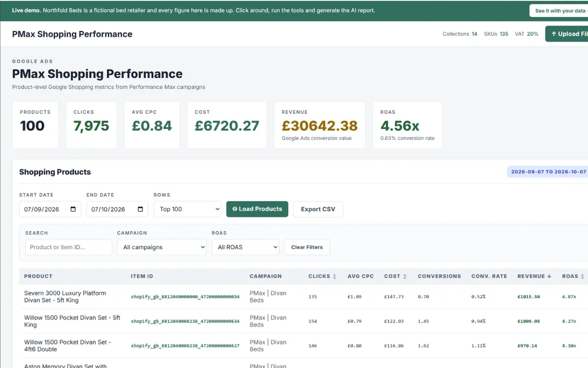Click item ID ending 47200000000034
The width and height of the screenshot is (588, 368).
[185, 297]
